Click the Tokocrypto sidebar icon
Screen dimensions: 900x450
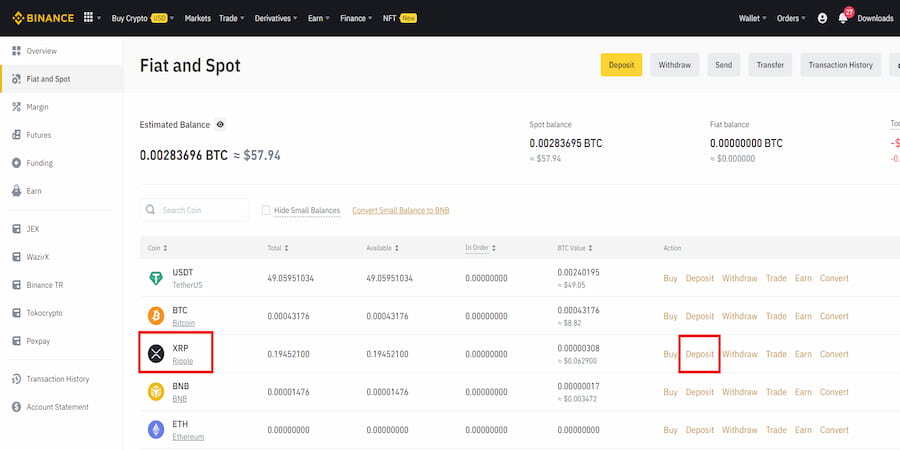pyautogui.click(x=17, y=313)
